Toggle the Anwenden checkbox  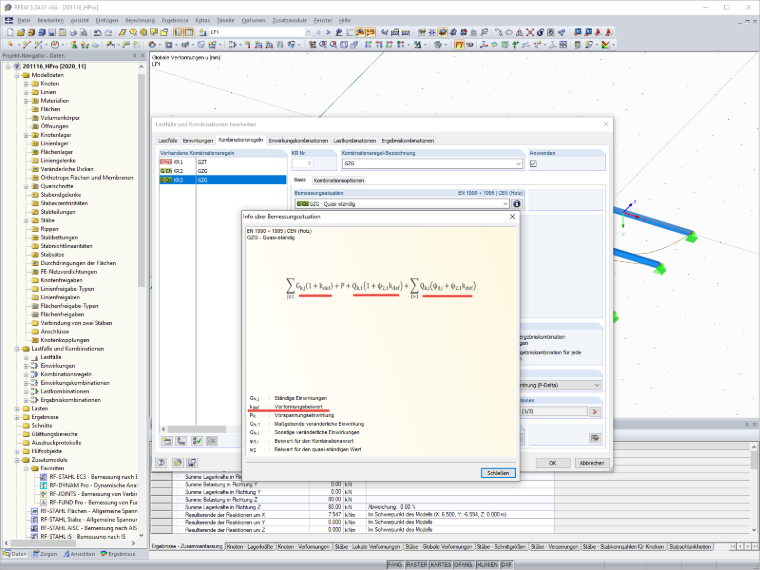533,164
